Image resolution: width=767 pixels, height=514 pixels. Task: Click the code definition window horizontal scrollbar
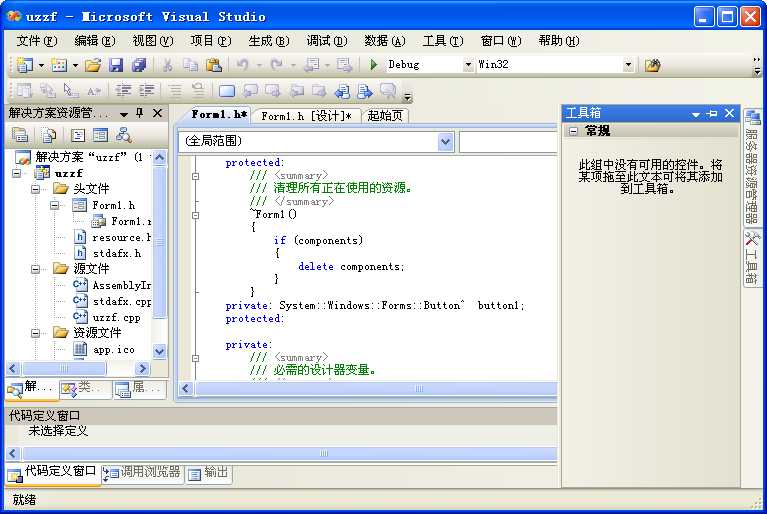coord(290,453)
